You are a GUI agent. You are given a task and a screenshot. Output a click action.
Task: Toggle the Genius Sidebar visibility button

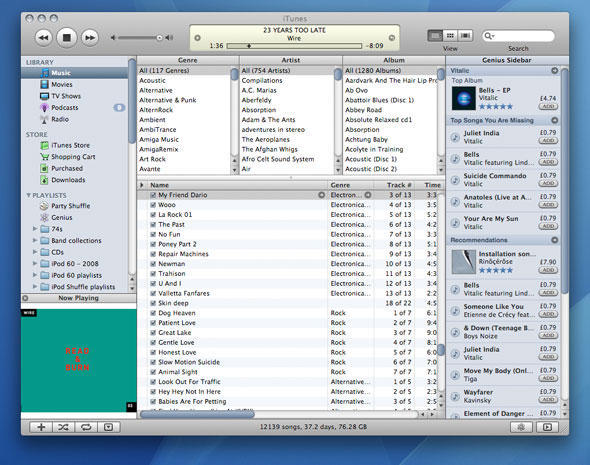click(x=547, y=427)
